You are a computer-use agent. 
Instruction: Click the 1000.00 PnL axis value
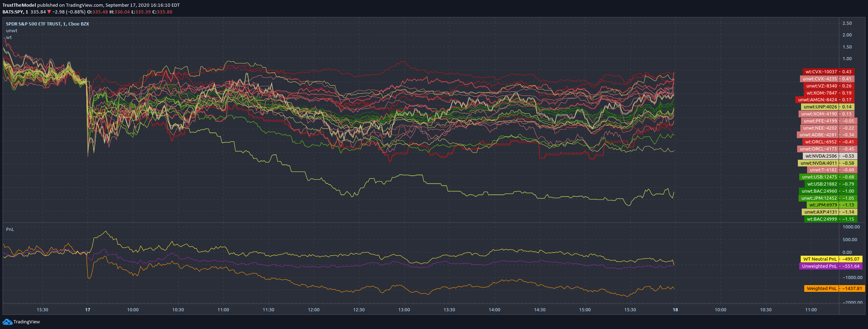[851, 227]
